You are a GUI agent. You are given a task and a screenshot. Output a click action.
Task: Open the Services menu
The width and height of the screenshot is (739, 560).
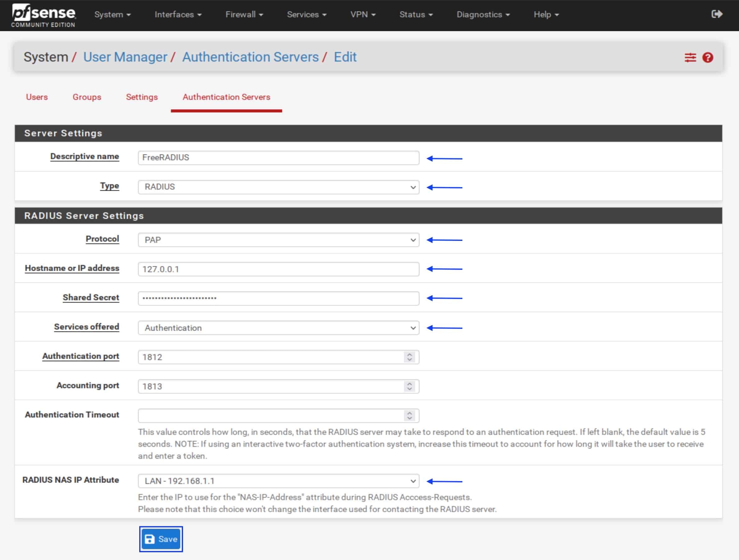[x=306, y=14]
